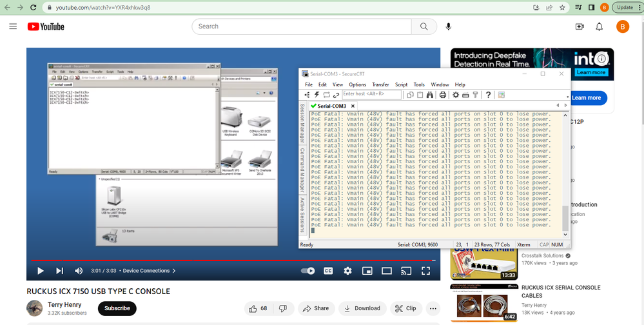Image resolution: width=644 pixels, height=325 pixels.
Task: Enable miniplayer mode
Action: 367,271
